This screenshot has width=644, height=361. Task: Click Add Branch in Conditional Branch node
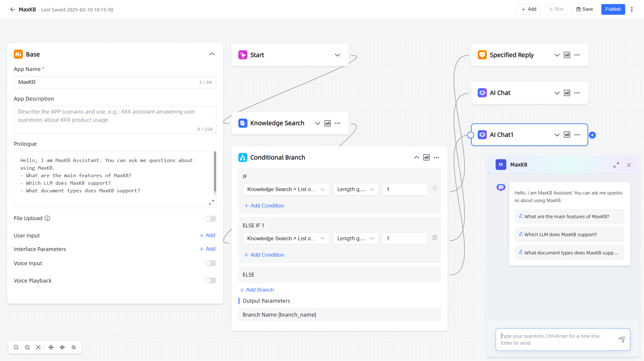click(x=257, y=290)
